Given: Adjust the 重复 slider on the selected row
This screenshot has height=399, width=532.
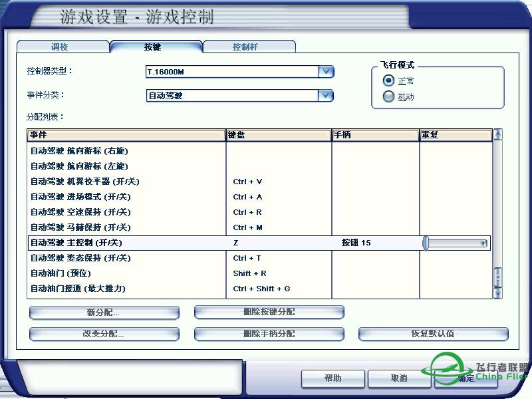Looking at the screenshot, I should pos(426,243).
